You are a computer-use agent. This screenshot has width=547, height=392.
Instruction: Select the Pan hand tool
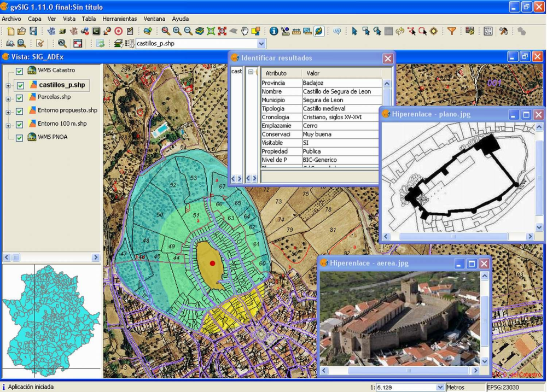click(245, 31)
